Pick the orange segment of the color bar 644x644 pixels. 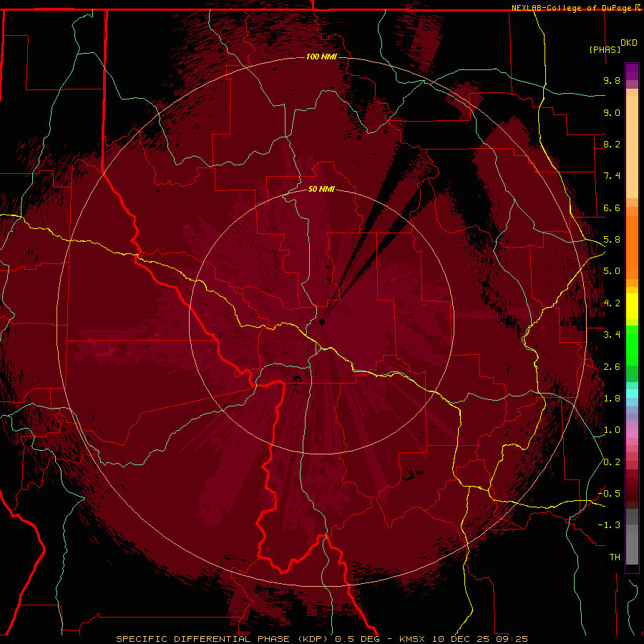[632, 248]
